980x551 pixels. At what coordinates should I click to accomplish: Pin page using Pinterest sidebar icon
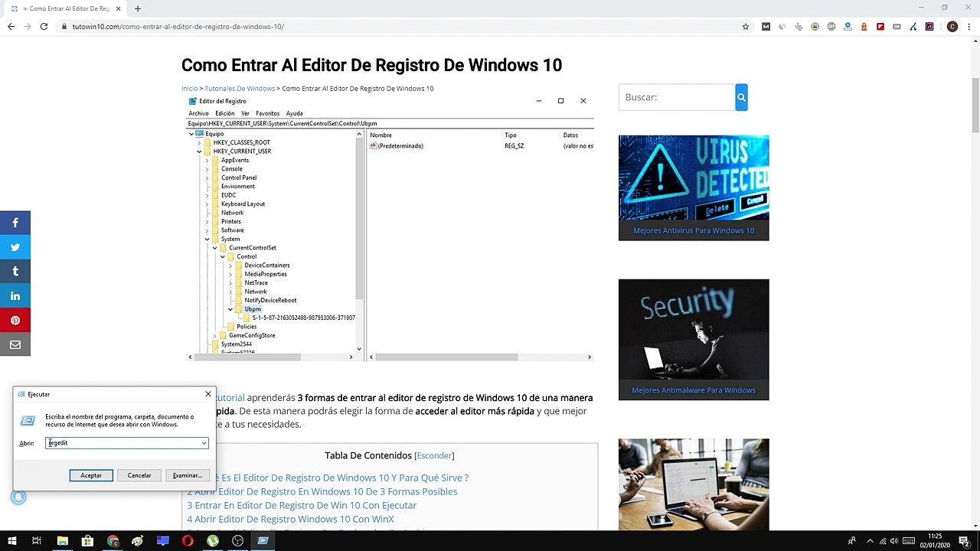click(x=15, y=321)
